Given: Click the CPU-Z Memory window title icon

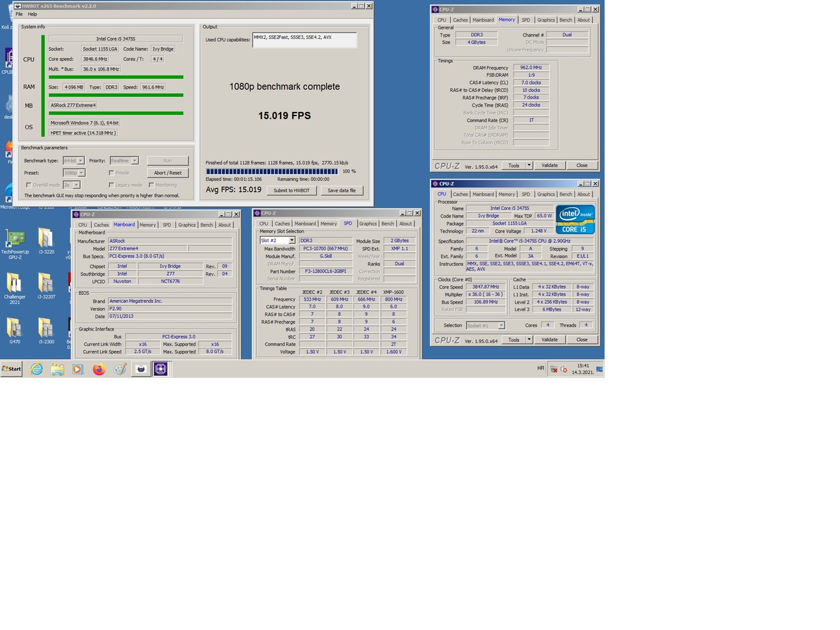Looking at the screenshot, I should click(x=435, y=9).
